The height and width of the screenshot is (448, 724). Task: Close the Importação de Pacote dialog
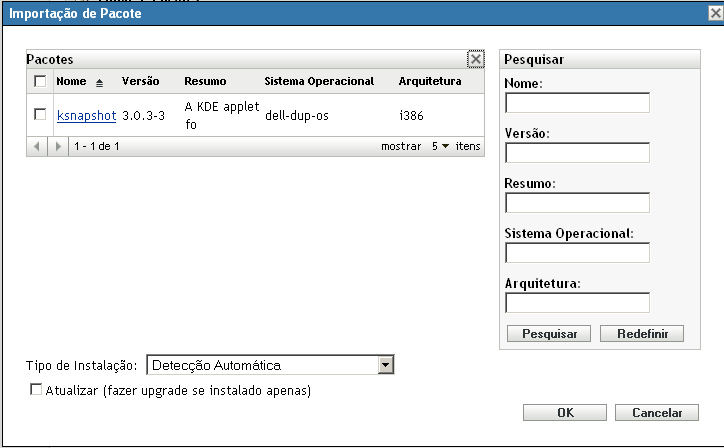pos(716,13)
